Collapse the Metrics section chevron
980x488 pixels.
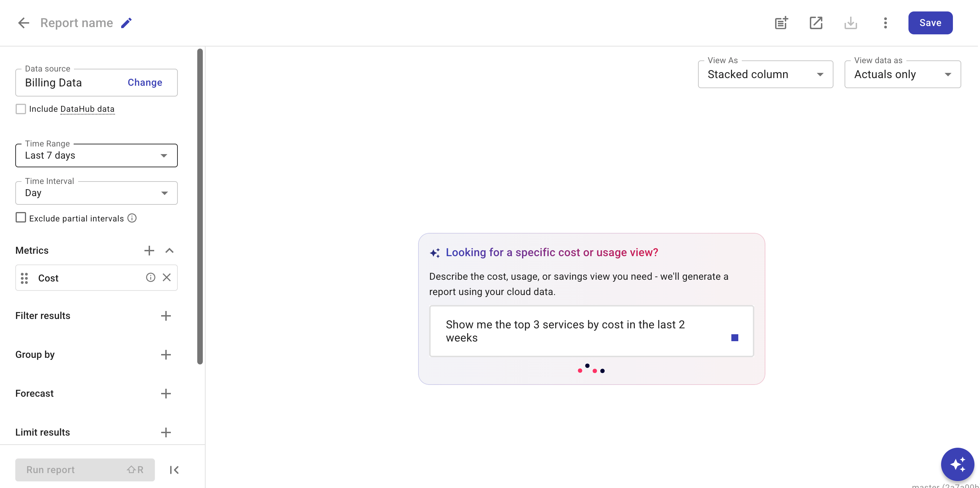click(169, 250)
